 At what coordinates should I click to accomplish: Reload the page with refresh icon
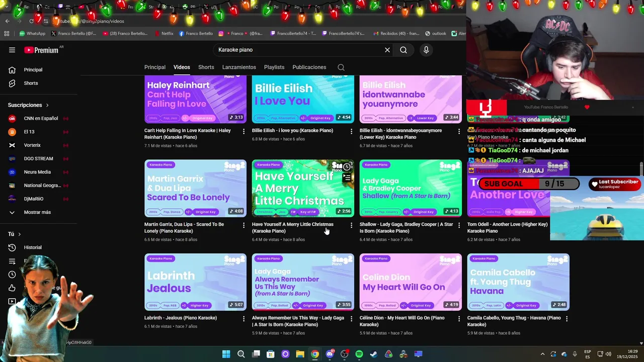31,21
